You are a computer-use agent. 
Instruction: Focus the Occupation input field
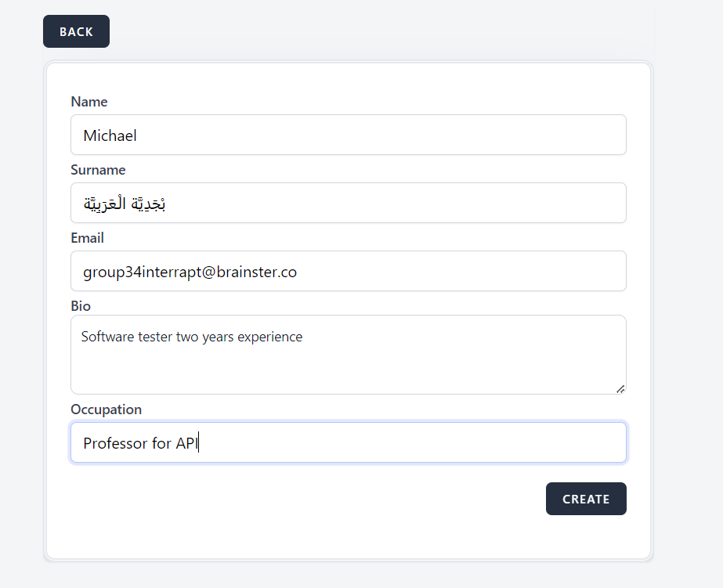pos(348,442)
